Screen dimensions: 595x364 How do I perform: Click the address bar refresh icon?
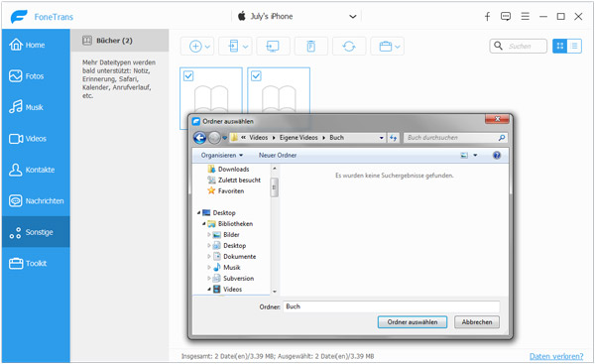point(393,138)
